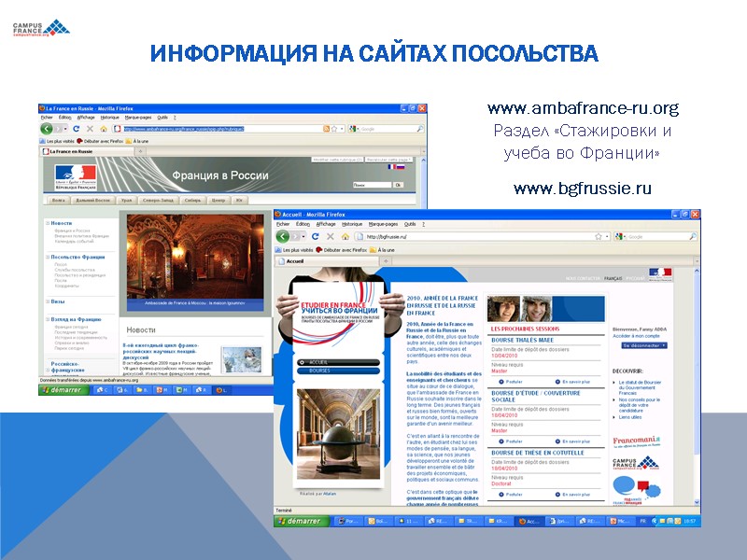Click 'Postuler' under Bourse Thalès MAEE
This screenshot has height=560, width=747.
click(511, 382)
